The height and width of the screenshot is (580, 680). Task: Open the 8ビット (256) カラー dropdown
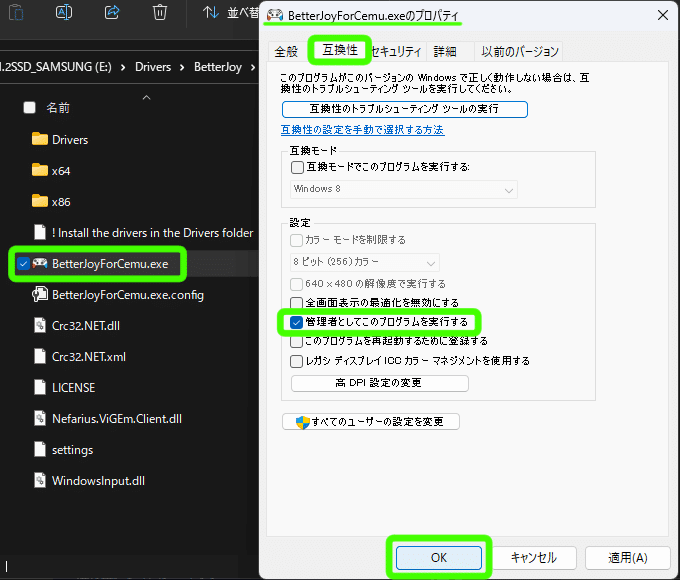(364, 262)
